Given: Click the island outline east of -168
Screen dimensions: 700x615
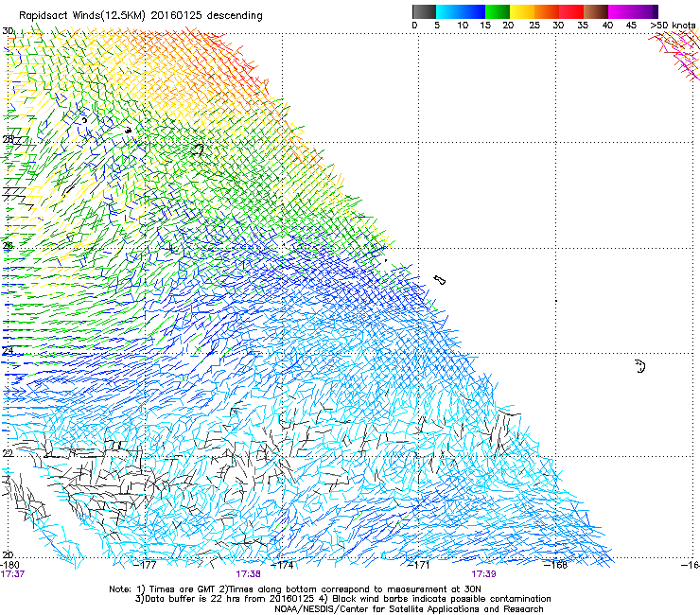Looking at the screenshot, I should (640, 366).
